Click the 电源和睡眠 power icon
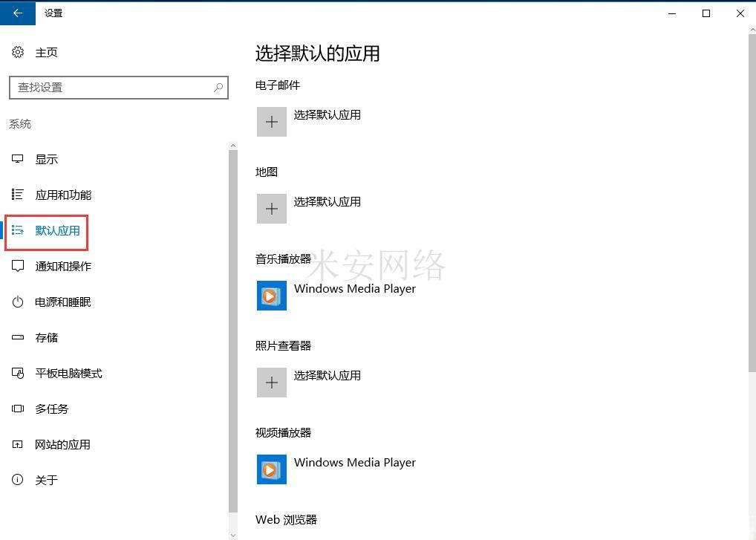756x540 pixels. [x=18, y=302]
